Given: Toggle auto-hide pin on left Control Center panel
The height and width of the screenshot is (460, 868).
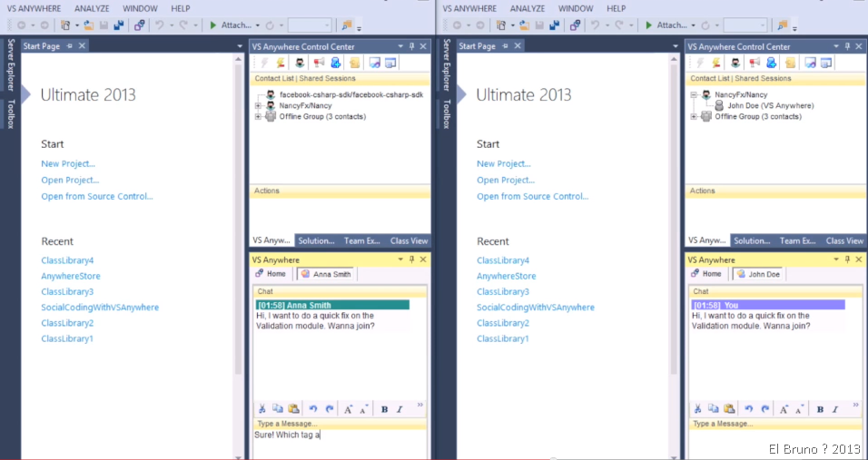Looking at the screenshot, I should [x=411, y=46].
